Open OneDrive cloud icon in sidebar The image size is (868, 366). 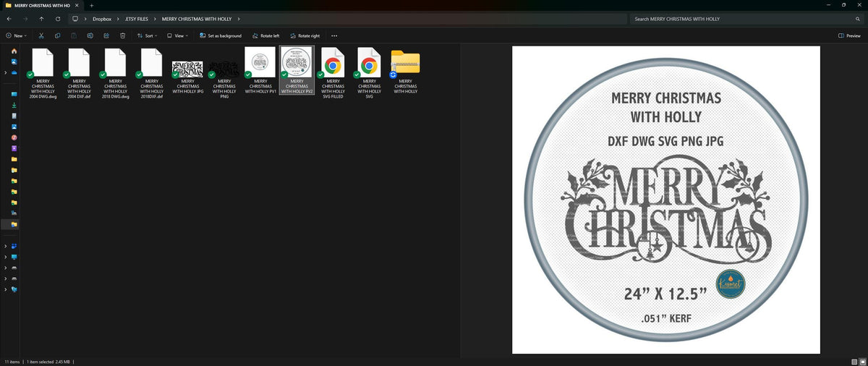[14, 72]
